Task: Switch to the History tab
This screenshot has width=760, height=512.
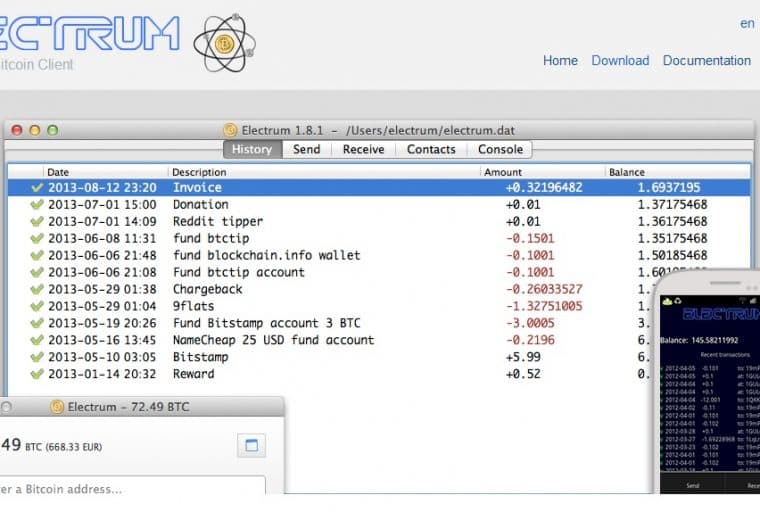Action: tap(253, 149)
